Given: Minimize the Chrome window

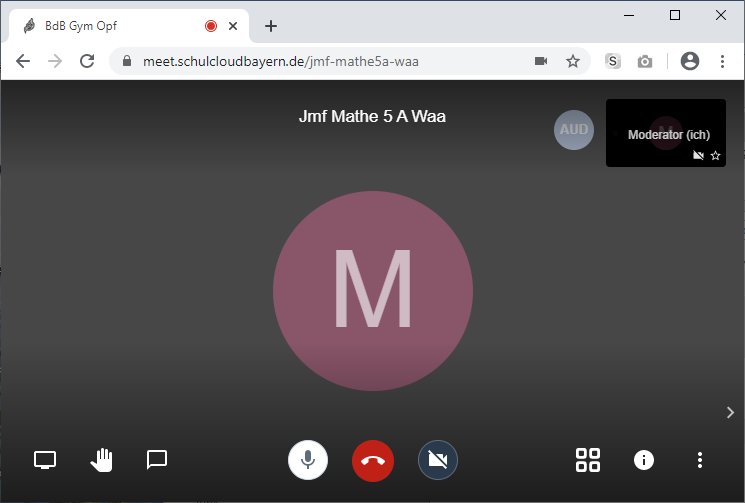Looking at the screenshot, I should (629, 15).
